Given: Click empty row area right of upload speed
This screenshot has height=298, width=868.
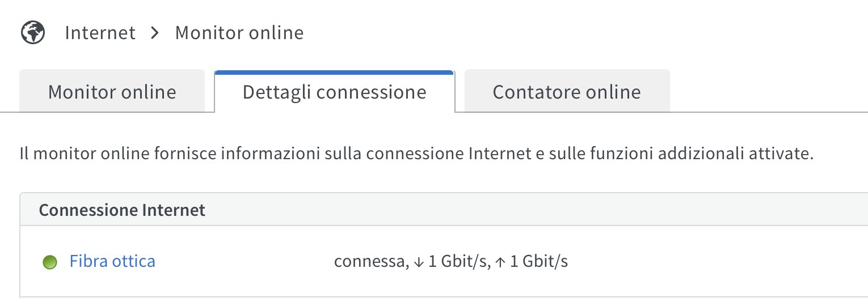Looking at the screenshot, I should (709, 262).
